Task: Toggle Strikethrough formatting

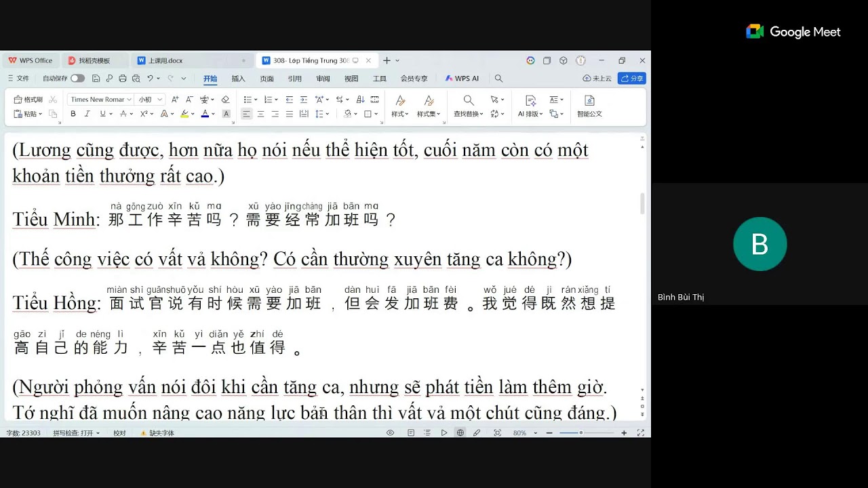Action: (123, 114)
